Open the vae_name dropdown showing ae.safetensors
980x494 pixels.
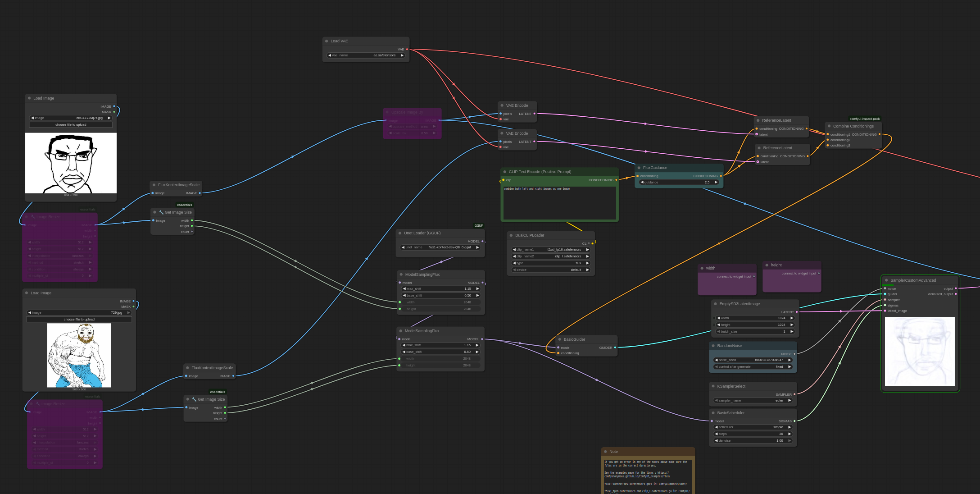coord(366,55)
